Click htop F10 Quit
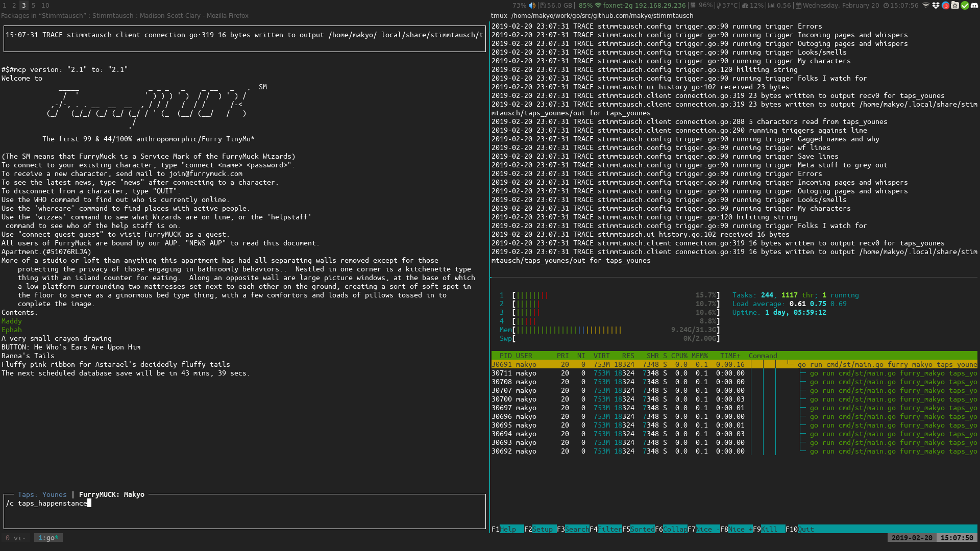980x551 pixels. [x=800, y=529]
